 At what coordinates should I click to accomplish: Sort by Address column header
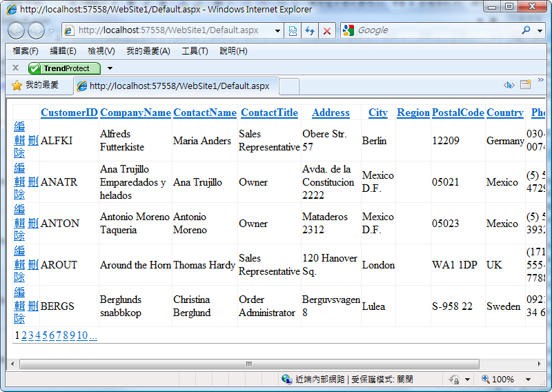point(331,112)
